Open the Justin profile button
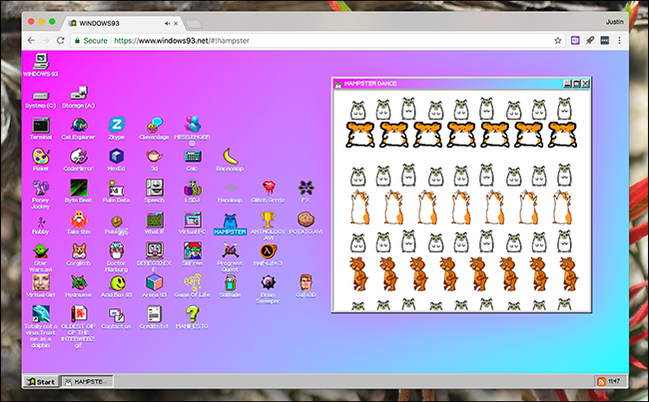The height and width of the screenshot is (402, 649). point(614,22)
